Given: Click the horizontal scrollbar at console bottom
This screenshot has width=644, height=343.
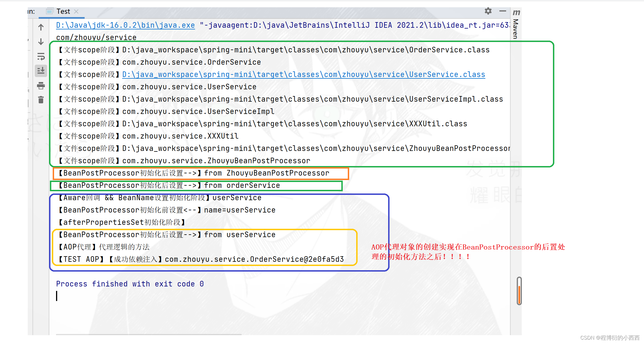Looking at the screenshot, I should 149,334.
